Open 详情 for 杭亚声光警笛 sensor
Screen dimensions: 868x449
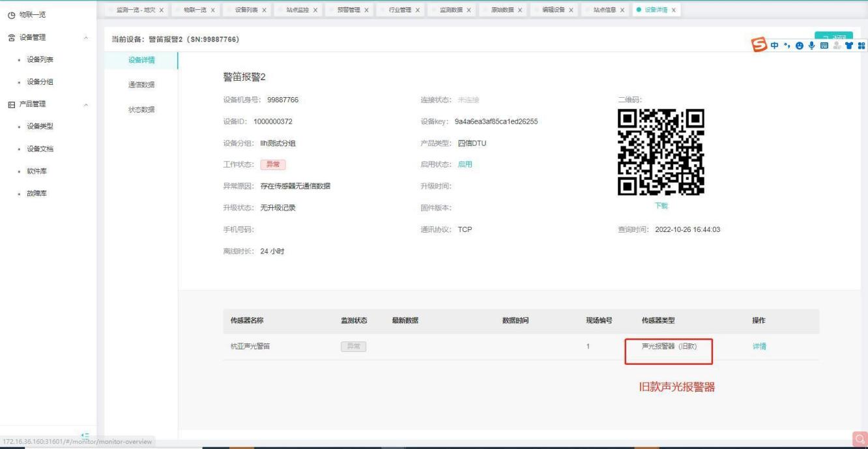click(759, 347)
